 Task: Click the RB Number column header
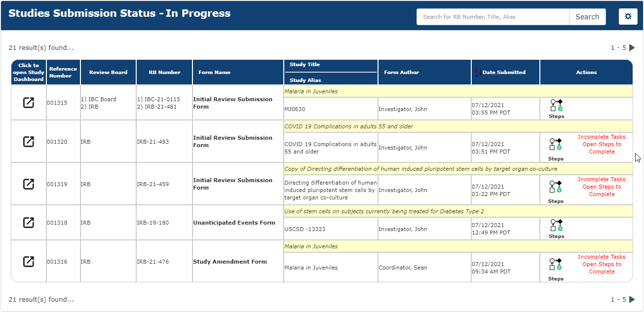[164, 72]
